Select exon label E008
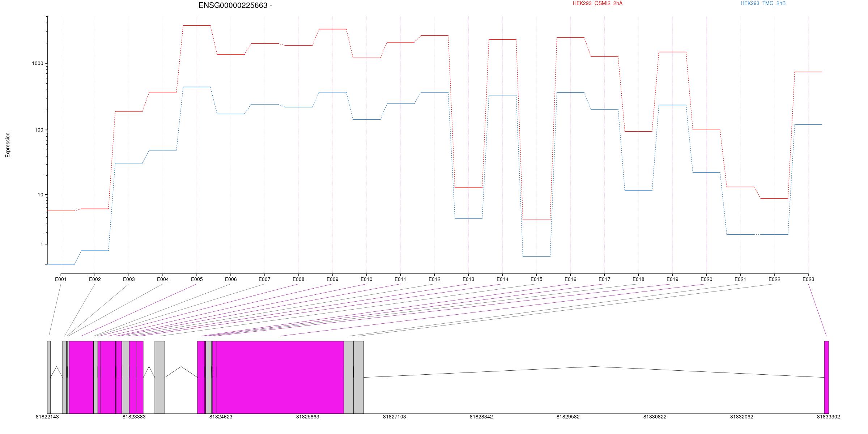The height and width of the screenshot is (434, 868). coord(298,279)
